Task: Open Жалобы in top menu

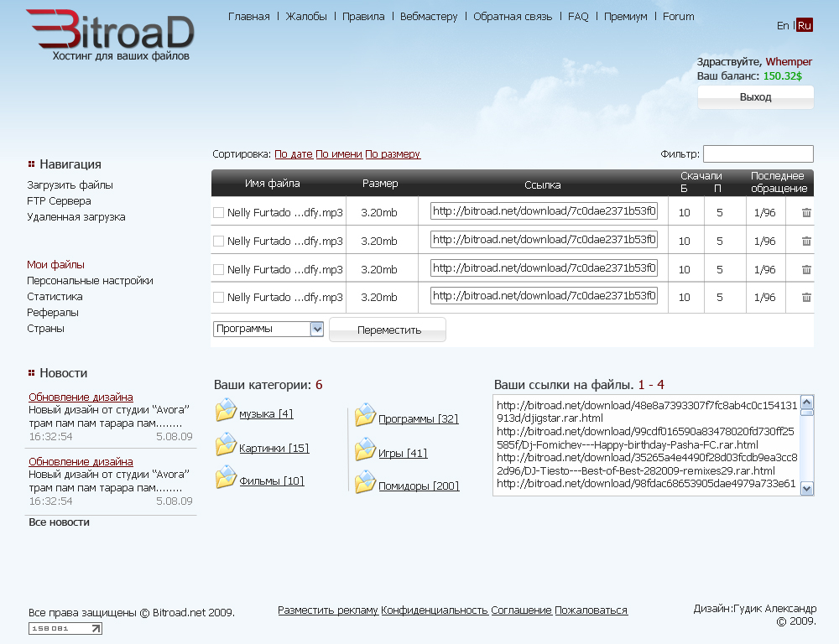Action: [306, 17]
